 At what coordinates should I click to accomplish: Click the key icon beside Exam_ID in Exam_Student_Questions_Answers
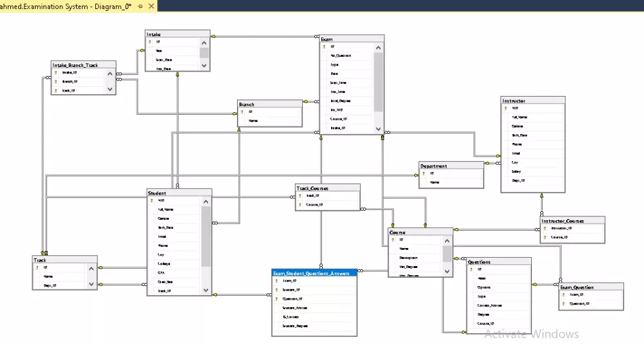277,281
